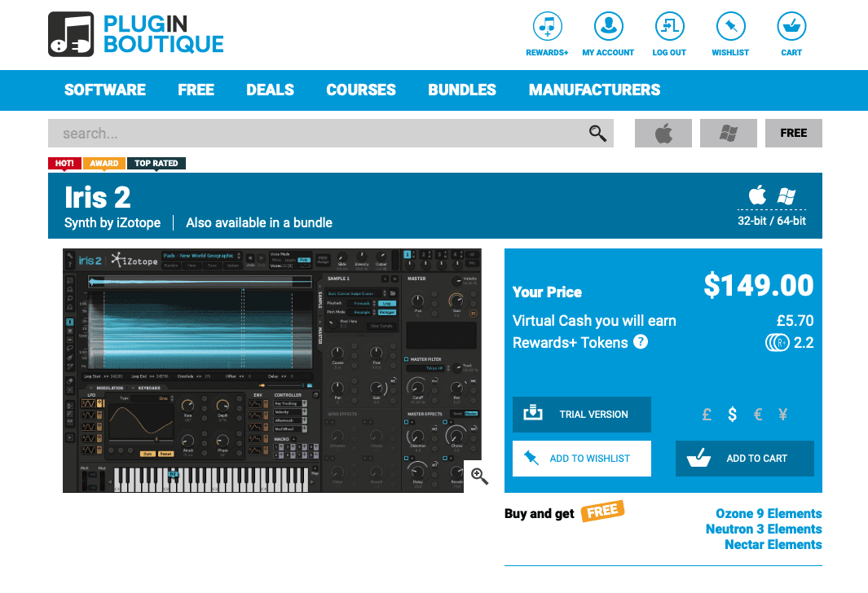Zoom the product image with magnifier
Viewport: 868px width, 593px height.
tap(479, 477)
